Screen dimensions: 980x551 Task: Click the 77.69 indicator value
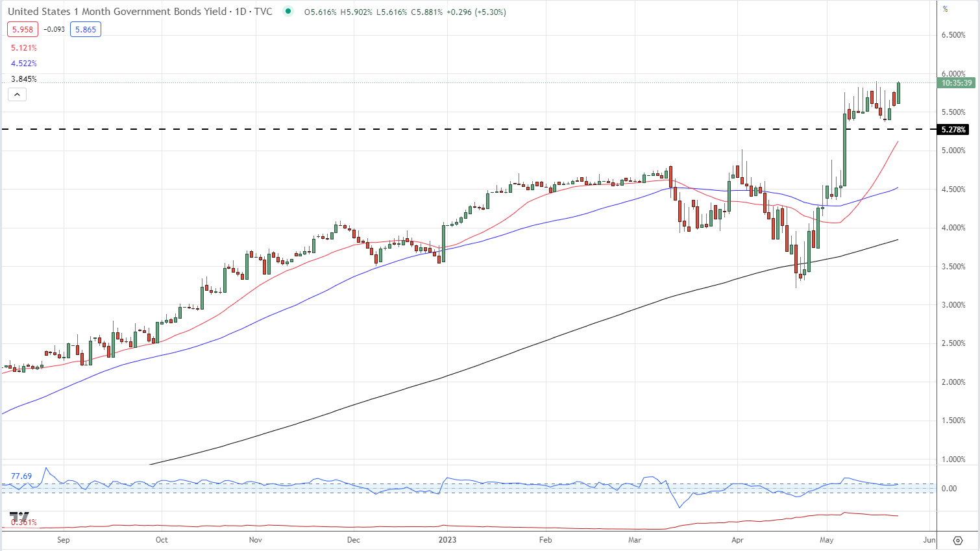pos(21,476)
